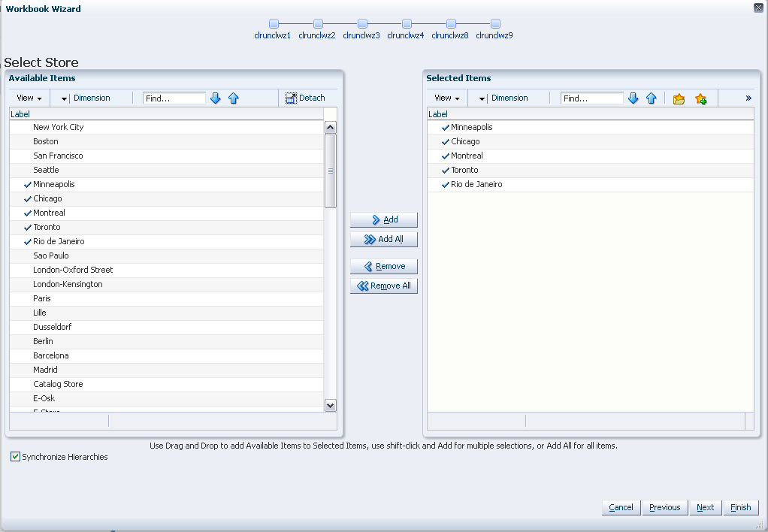Select Seattle in Available Items
The height and width of the screenshot is (532, 768).
coord(167,170)
